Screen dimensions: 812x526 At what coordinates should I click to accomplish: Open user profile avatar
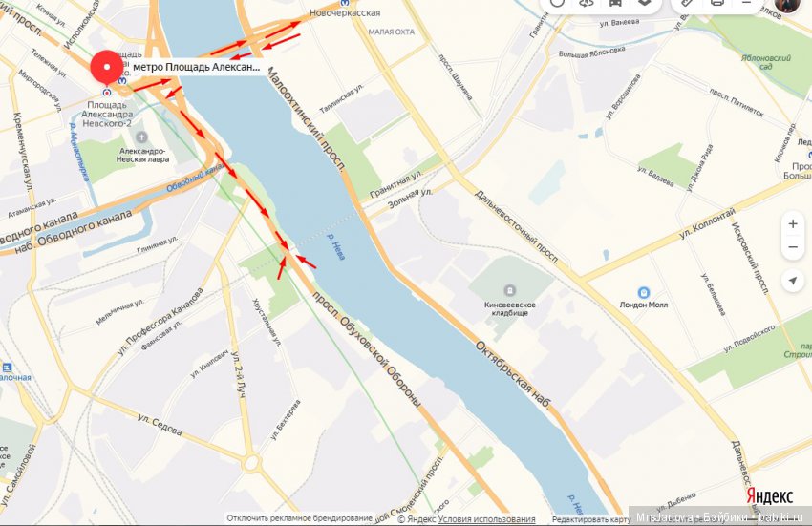click(x=786, y=4)
